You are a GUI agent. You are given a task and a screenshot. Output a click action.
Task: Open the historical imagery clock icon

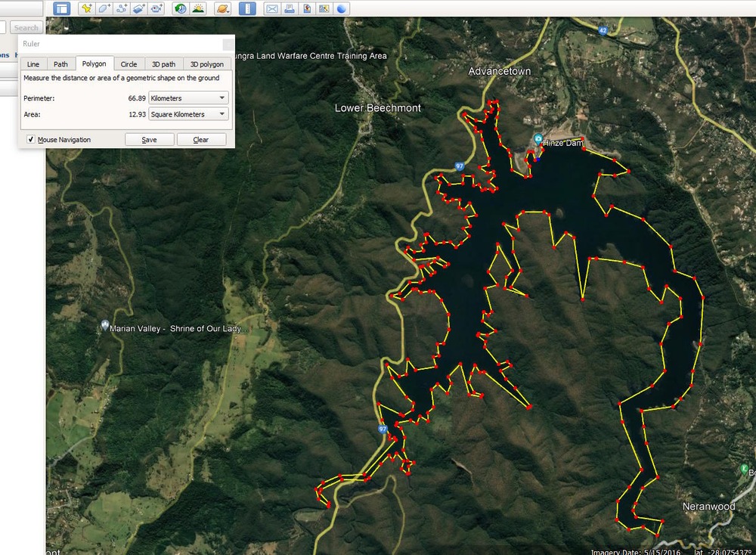[181, 9]
